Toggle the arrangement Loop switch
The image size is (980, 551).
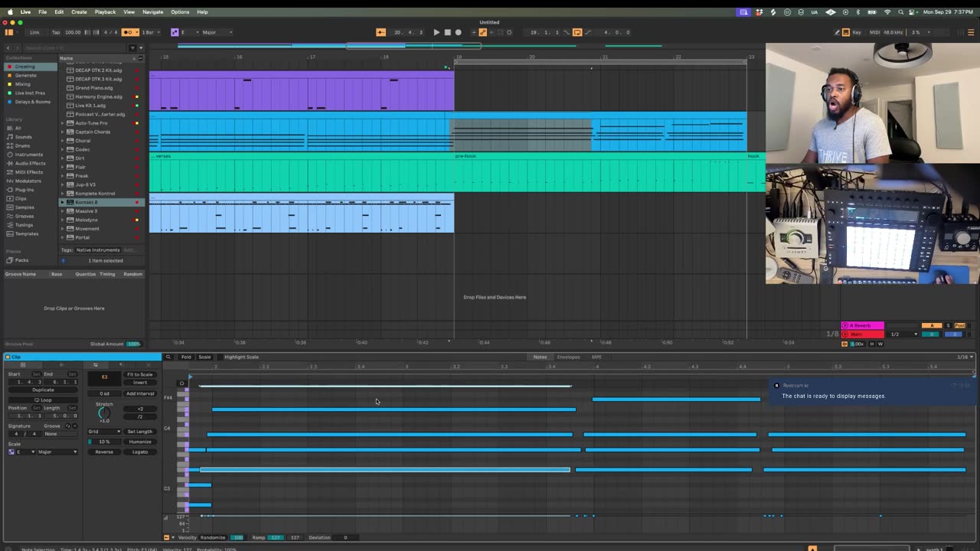point(577,32)
